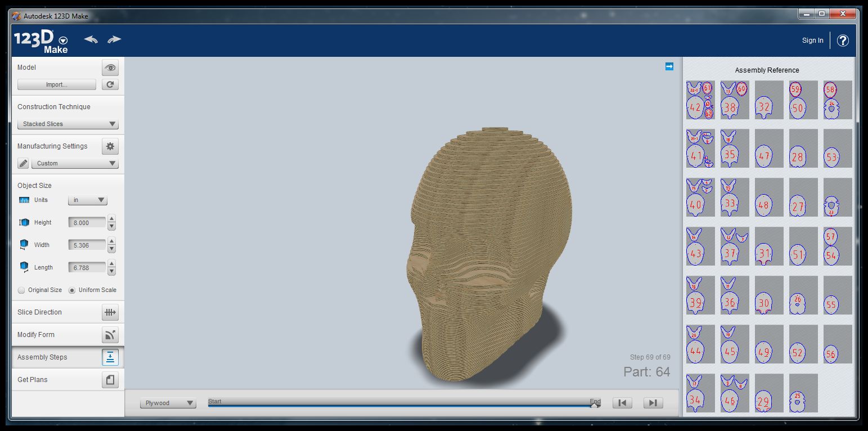Click the Import... button

coord(57,84)
